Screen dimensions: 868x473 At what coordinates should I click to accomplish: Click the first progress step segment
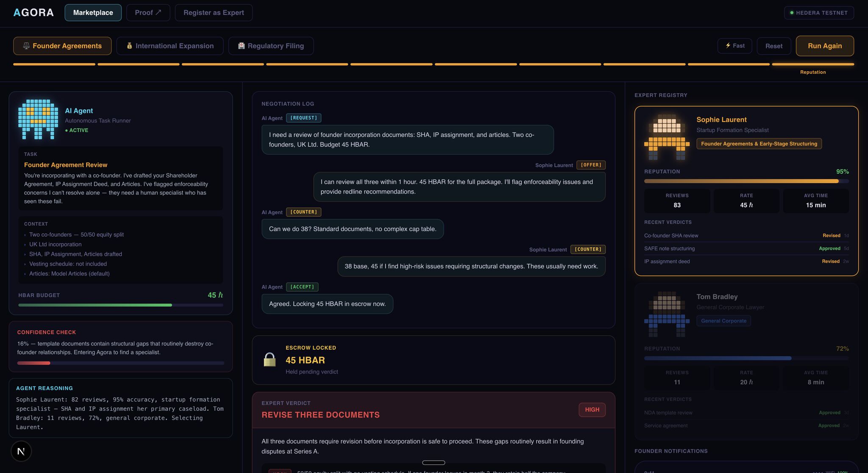pos(54,64)
